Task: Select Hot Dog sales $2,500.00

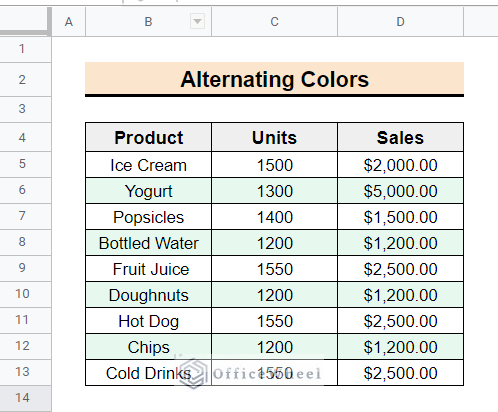Action: point(400,321)
